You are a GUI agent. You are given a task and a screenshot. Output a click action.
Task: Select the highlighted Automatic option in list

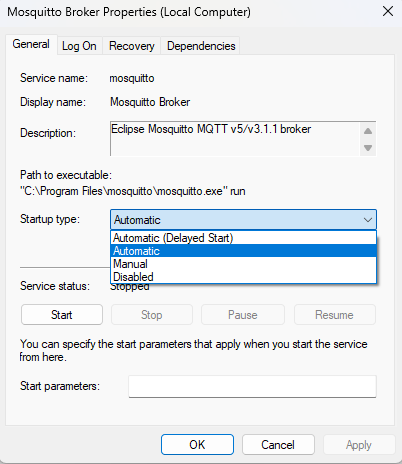click(x=243, y=251)
